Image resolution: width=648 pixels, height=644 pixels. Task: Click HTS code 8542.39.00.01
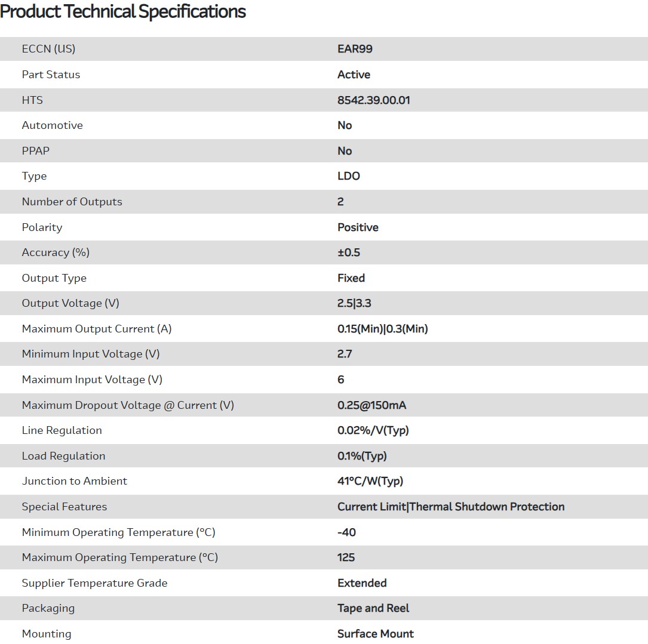[x=374, y=100]
